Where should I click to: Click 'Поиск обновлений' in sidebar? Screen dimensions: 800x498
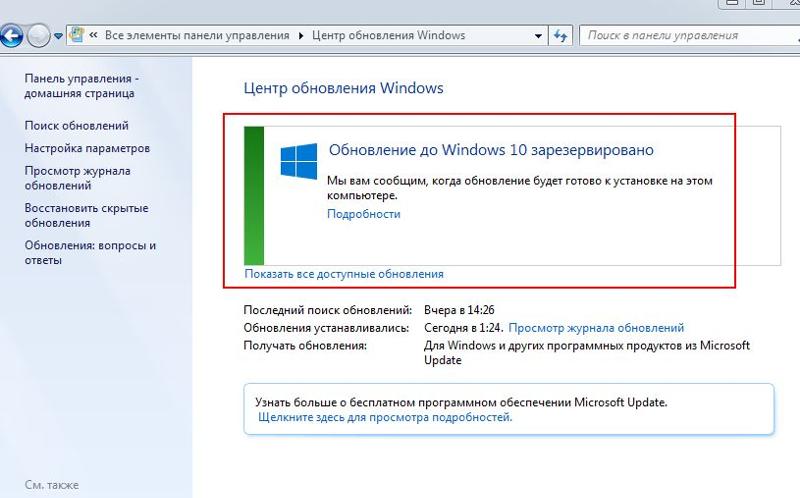77,126
